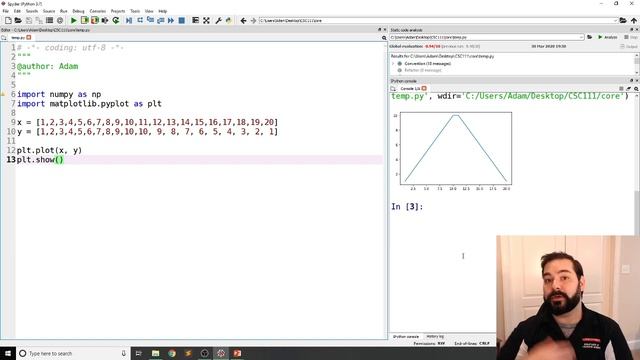The height and width of the screenshot is (360, 640).
Task: Open a file using the folder icon
Action: point(18,20)
